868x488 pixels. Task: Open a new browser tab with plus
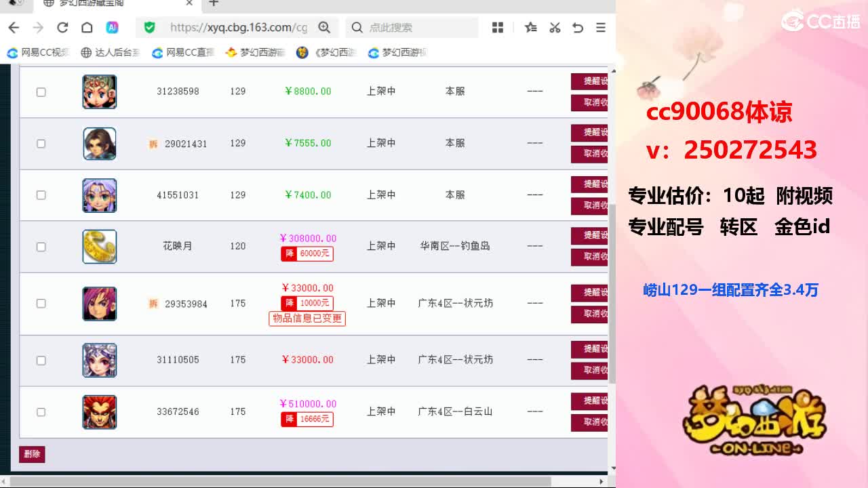tap(214, 3)
